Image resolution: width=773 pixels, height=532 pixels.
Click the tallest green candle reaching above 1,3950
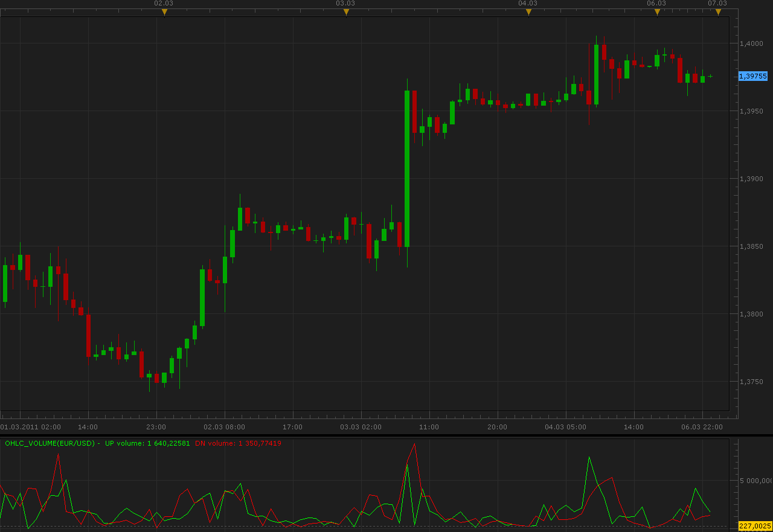tap(407, 168)
